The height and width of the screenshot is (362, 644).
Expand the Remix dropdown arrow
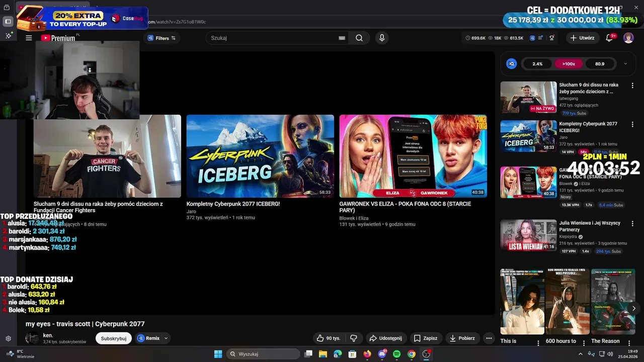[166, 338]
